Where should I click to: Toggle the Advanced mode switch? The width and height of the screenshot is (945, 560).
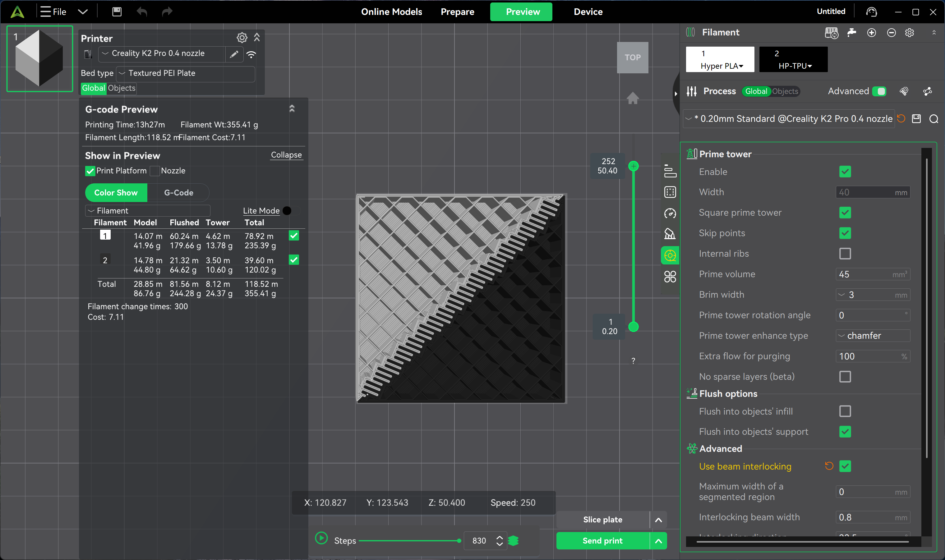879,91
